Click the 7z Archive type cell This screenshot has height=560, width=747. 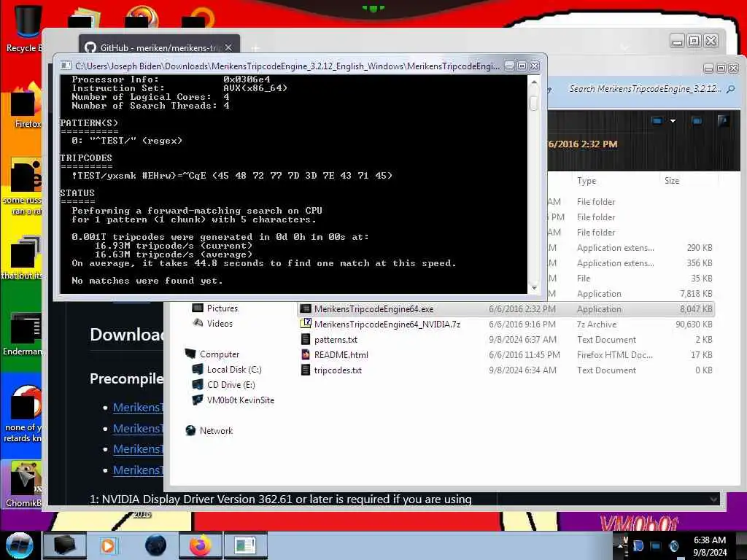(x=597, y=324)
